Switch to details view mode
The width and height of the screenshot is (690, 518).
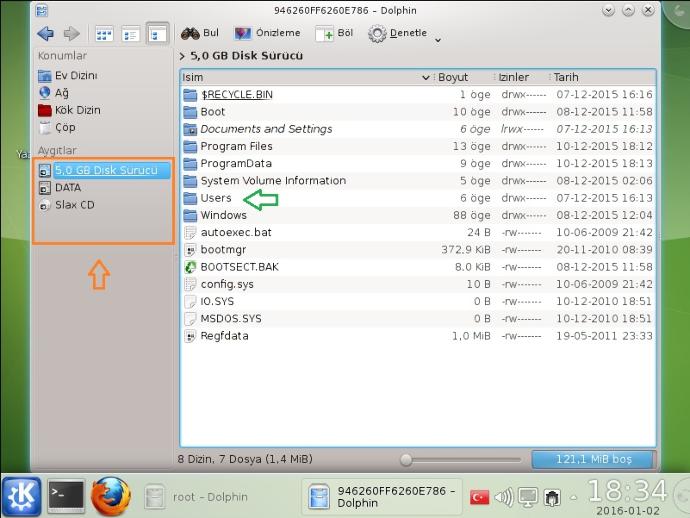pyautogui.click(x=158, y=34)
